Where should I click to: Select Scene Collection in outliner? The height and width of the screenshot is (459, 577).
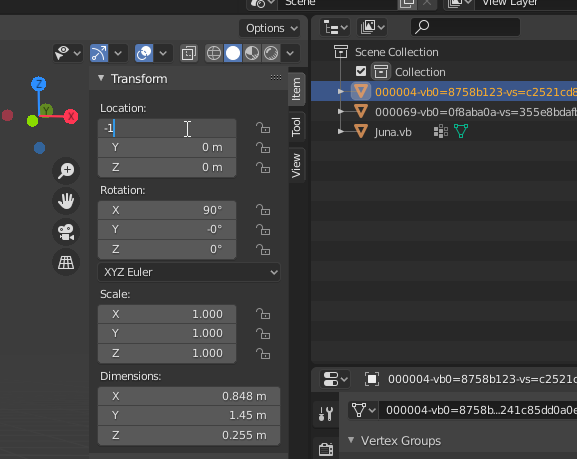[397, 52]
